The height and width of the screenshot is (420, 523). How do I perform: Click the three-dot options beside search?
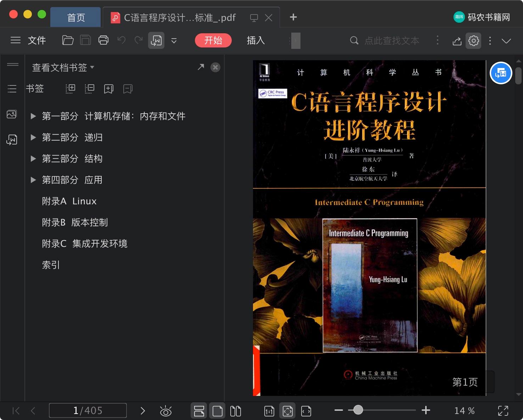point(438,40)
